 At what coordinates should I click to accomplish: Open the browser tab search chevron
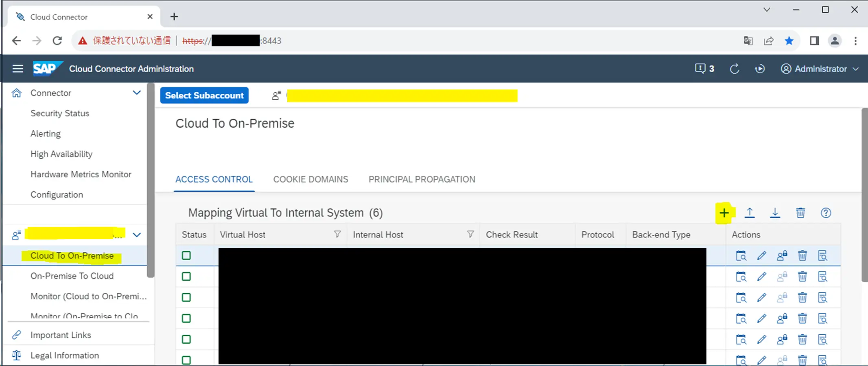[767, 10]
